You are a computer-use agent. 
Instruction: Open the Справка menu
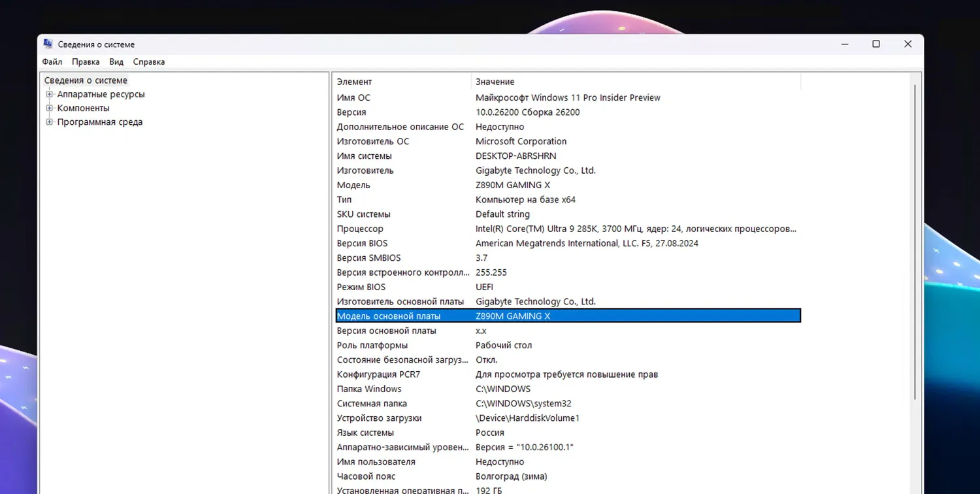(x=149, y=62)
